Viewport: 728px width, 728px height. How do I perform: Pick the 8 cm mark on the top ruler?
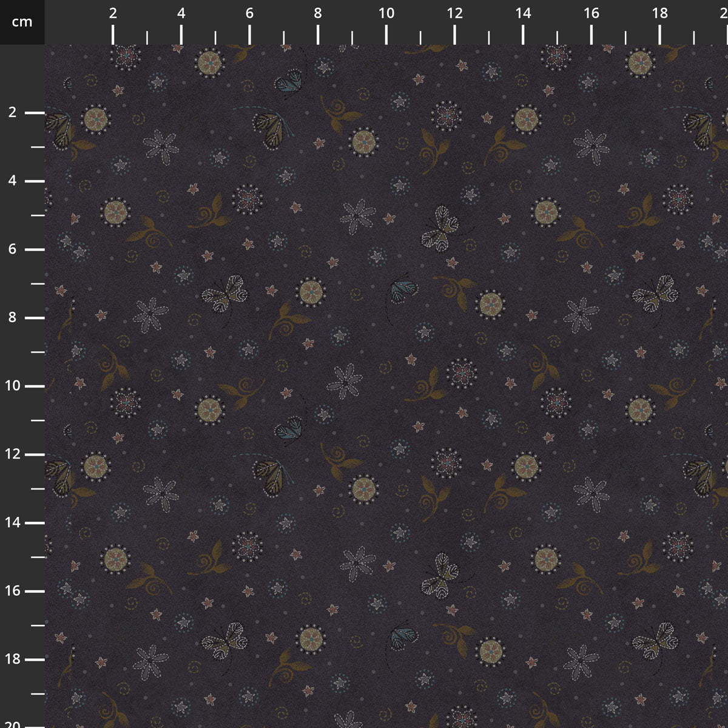(318, 13)
